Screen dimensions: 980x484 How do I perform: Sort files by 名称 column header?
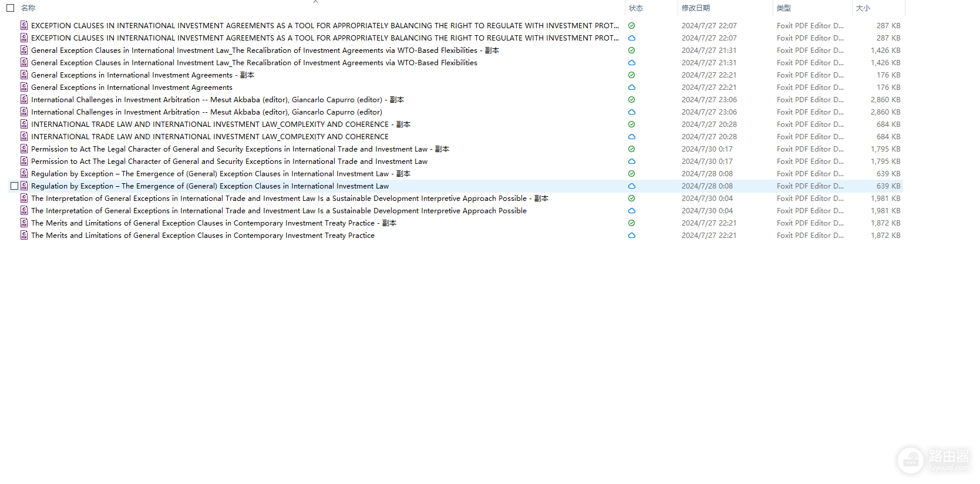(x=28, y=8)
